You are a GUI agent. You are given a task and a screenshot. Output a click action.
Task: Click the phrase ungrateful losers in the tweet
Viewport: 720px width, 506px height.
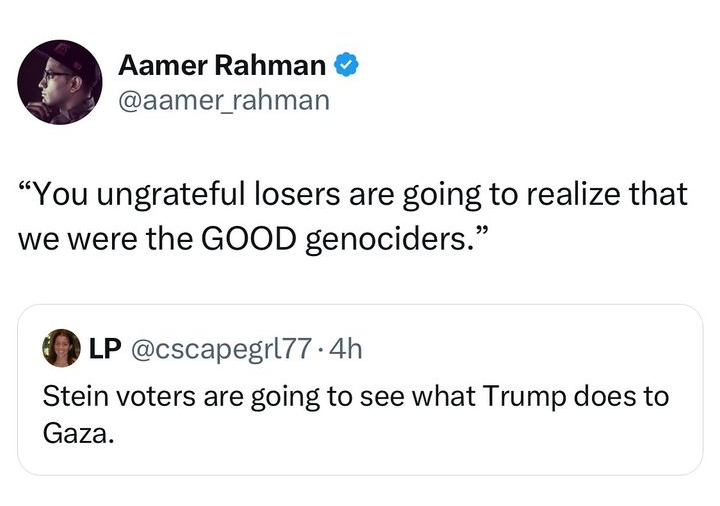pos(219,194)
